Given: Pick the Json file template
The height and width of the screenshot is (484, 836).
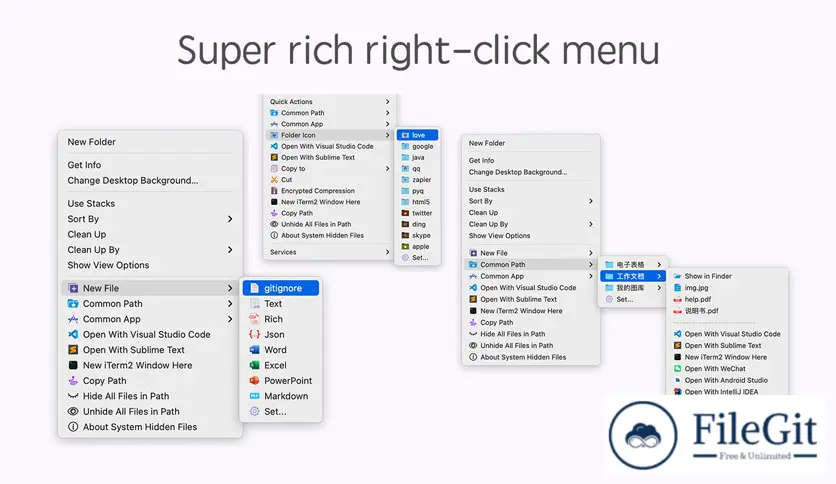Looking at the screenshot, I should 281,335.
